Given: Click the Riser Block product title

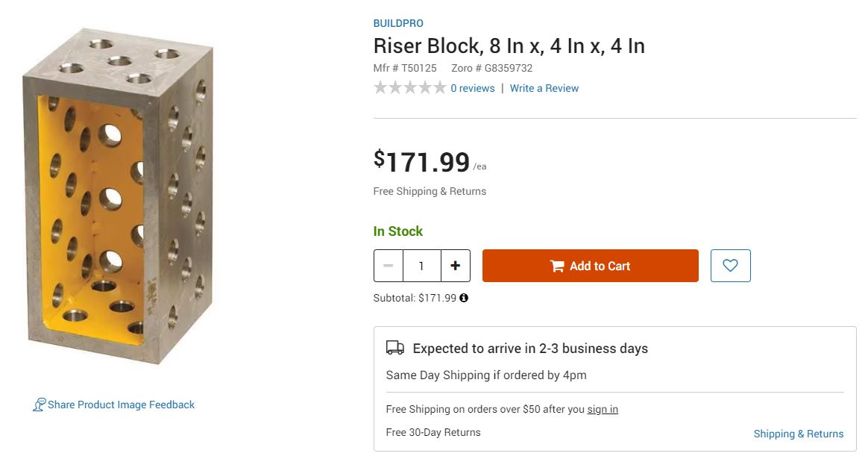Looking at the screenshot, I should pyautogui.click(x=509, y=46).
